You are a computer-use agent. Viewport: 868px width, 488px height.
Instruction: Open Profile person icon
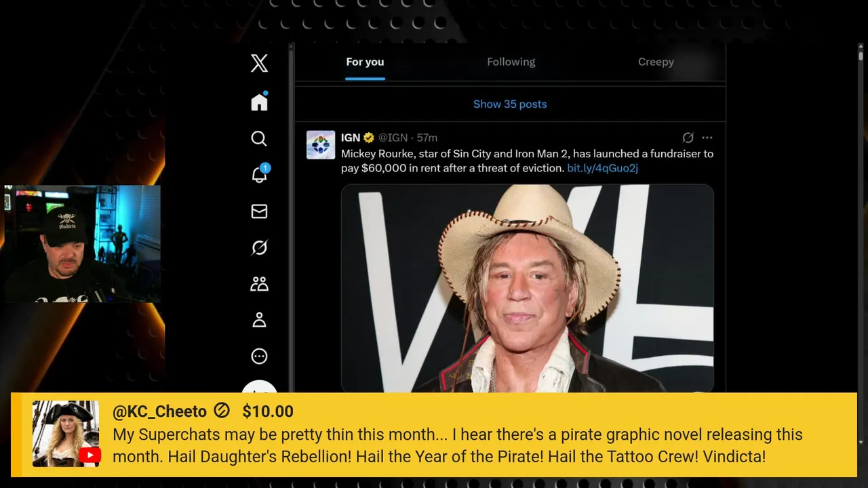[259, 320]
